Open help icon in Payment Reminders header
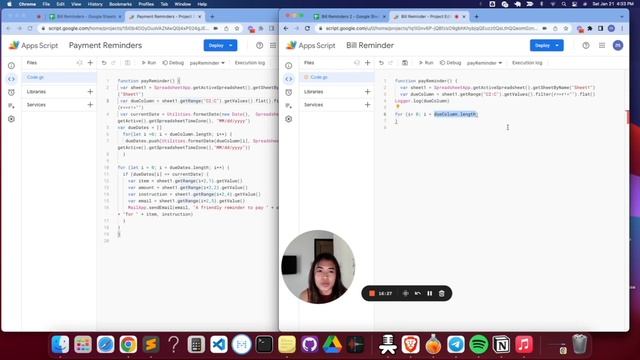The height and width of the screenshot is (360, 640). [x=260, y=45]
